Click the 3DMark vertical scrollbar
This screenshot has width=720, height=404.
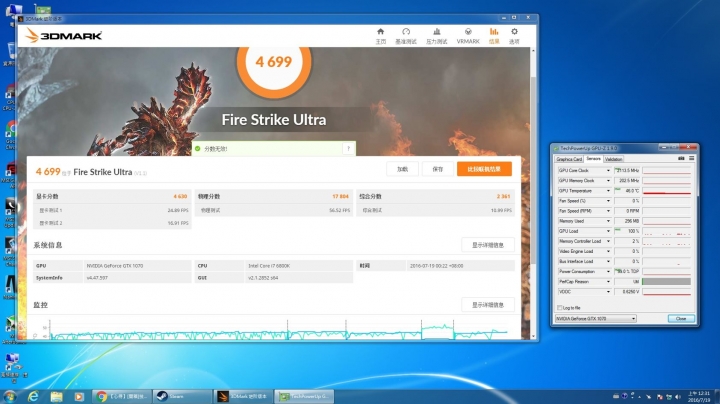[x=533, y=193]
